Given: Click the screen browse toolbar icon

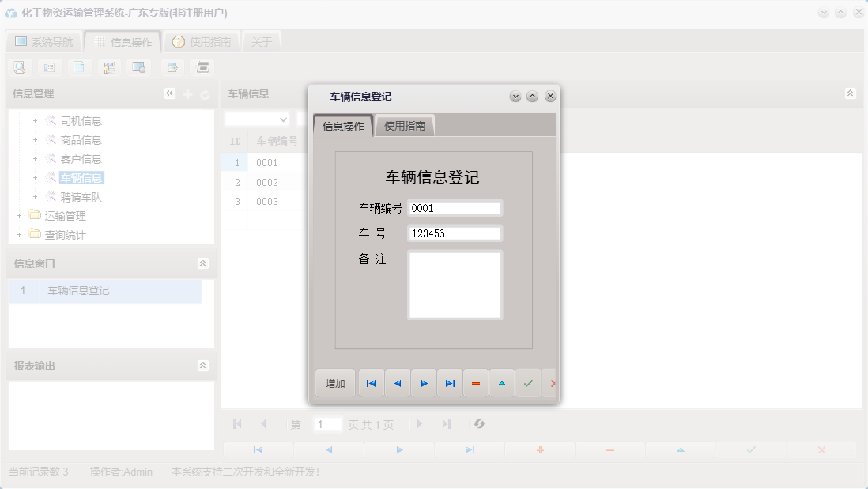Looking at the screenshot, I should coord(138,67).
